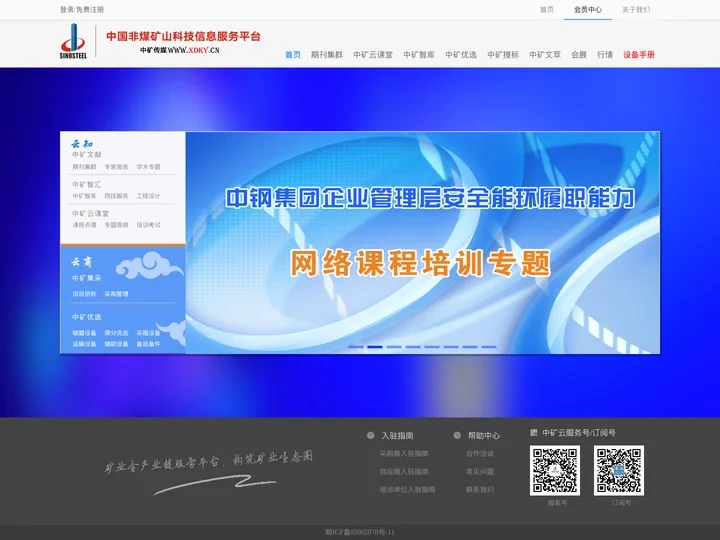Select 首页 in the main navigation

[293, 55]
